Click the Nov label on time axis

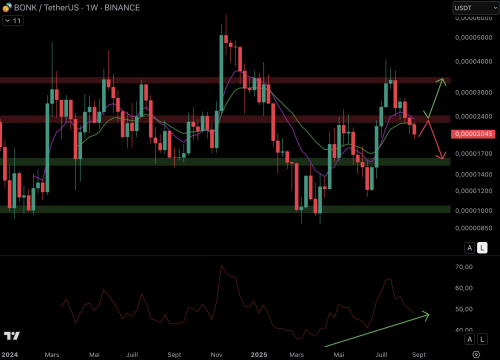[x=216, y=354]
